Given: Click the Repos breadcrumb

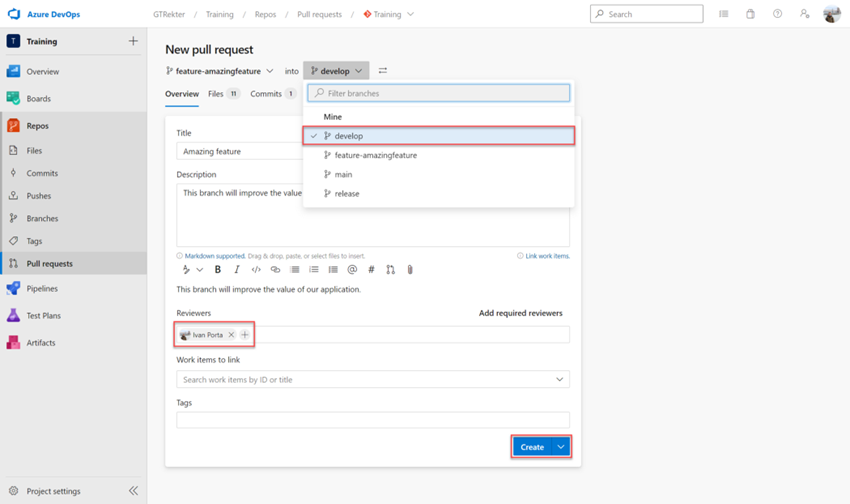Looking at the screenshot, I should pos(265,15).
